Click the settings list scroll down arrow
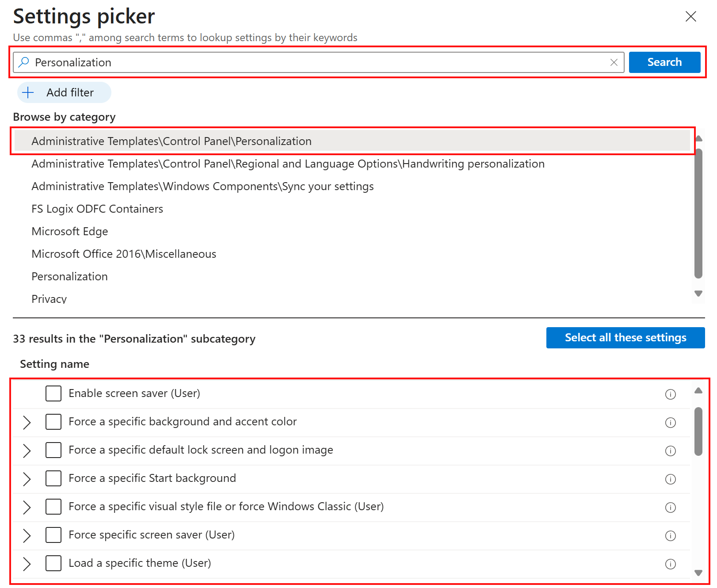 [698, 573]
